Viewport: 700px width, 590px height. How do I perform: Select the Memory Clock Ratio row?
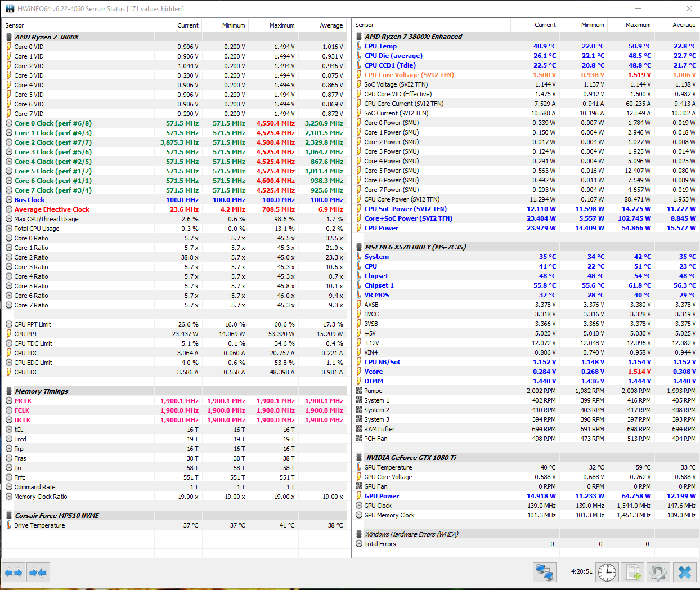[x=174, y=497]
